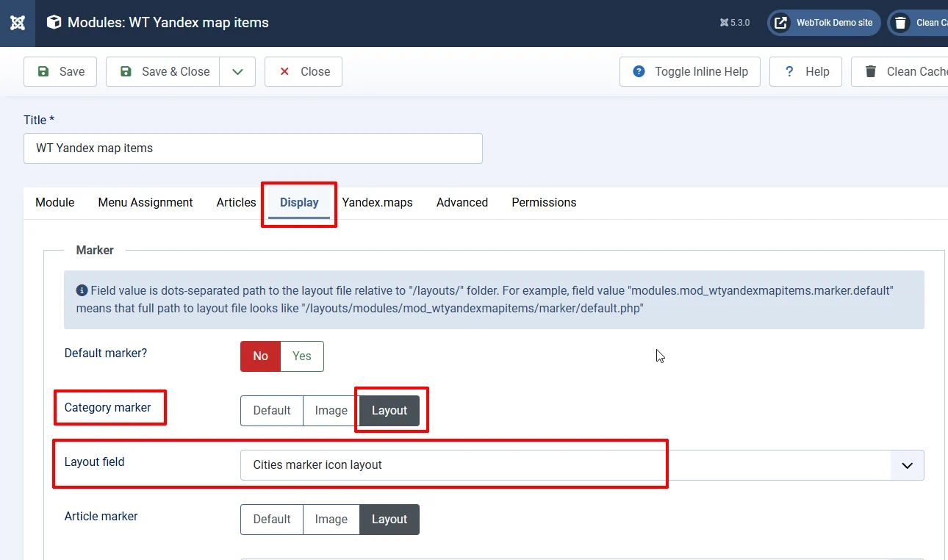Image resolution: width=948 pixels, height=560 pixels.
Task: Click the Help button
Action: click(805, 71)
